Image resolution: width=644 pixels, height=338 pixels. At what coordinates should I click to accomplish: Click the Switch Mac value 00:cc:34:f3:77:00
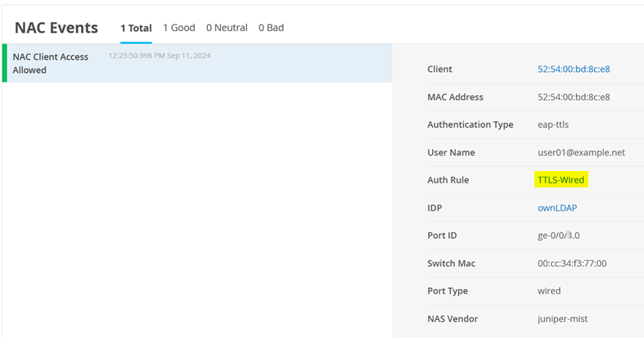point(571,264)
